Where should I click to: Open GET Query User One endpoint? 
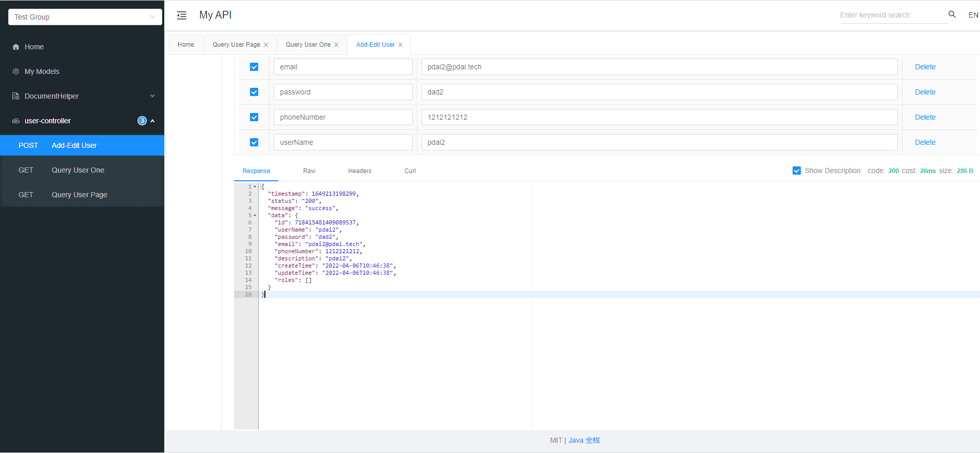coord(78,170)
